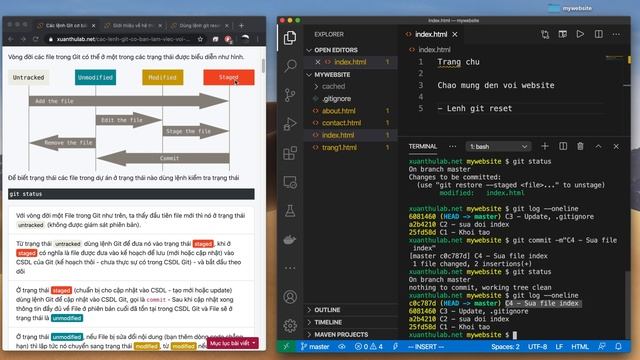Open the Extensions view
640x360 pixels.
290,153
